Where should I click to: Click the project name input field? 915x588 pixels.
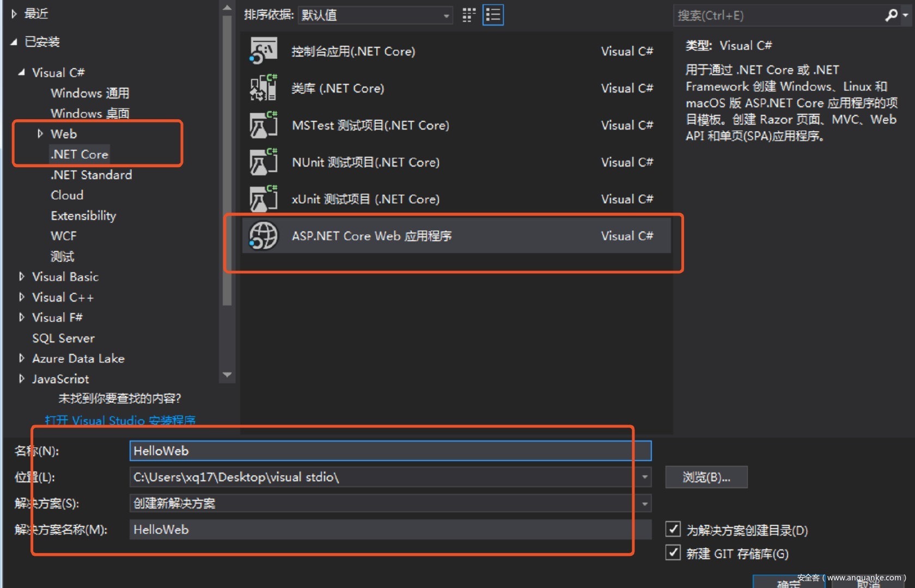tap(389, 451)
